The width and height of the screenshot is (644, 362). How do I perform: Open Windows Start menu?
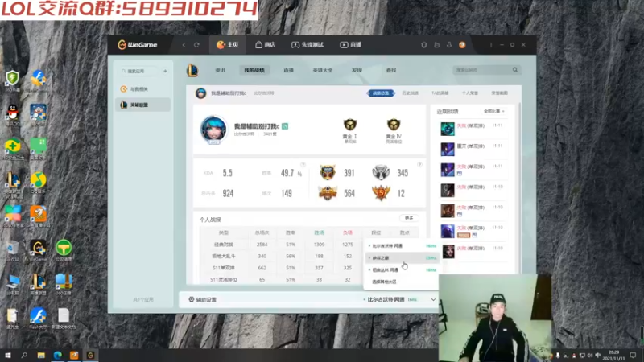(7, 355)
